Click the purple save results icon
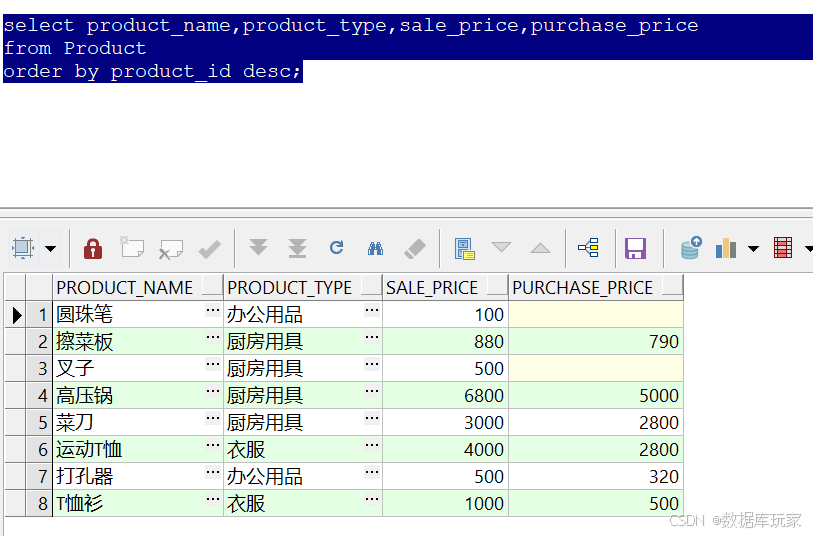Screen dimensions: 813x536 pos(635,248)
